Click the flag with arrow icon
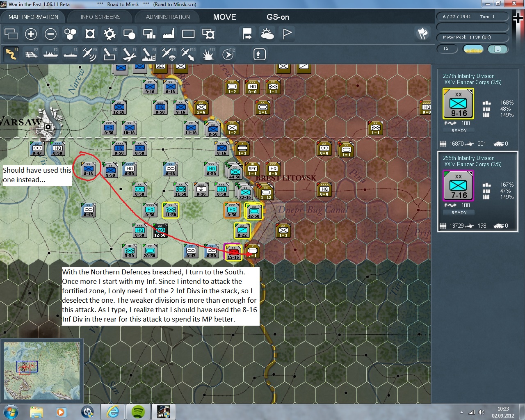The image size is (525, 420). click(247, 34)
